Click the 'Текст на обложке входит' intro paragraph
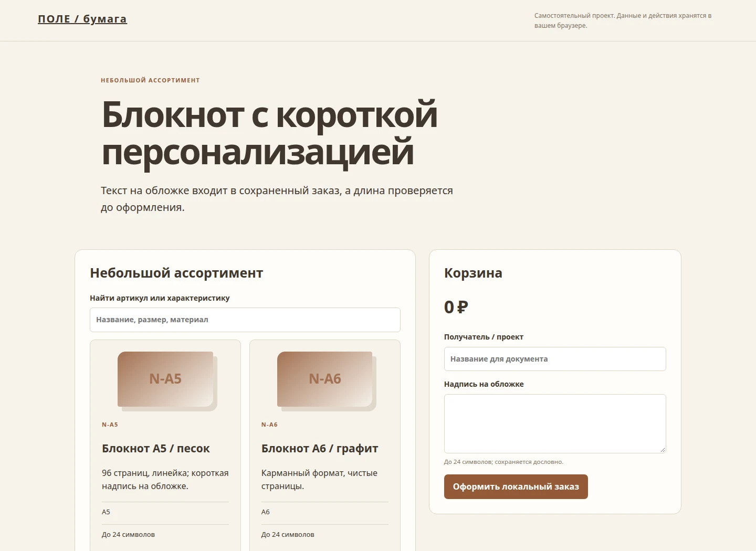Screen dimensions: 756x551 (277, 199)
